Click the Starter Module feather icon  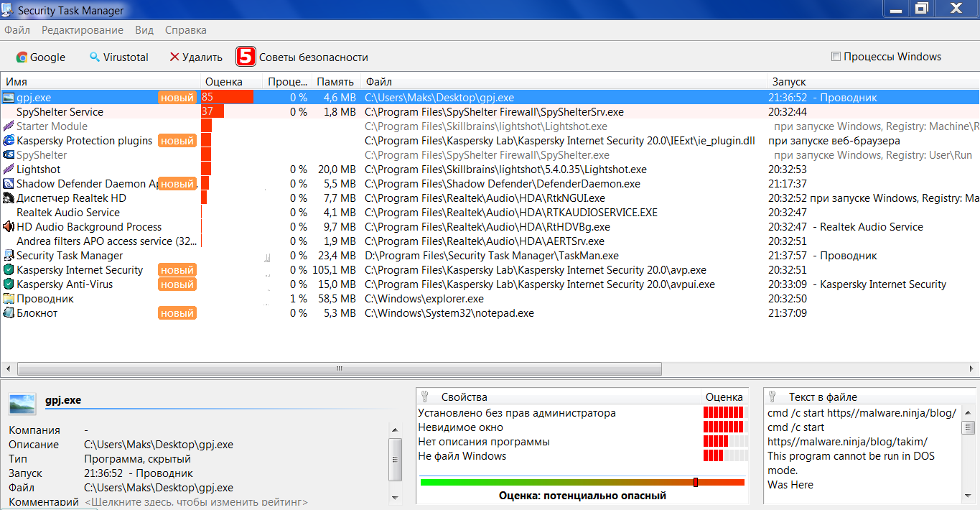tap(9, 126)
